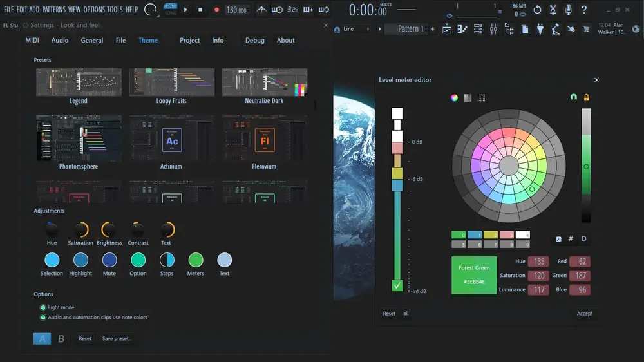Toggle the Light mode option
This screenshot has width=644, height=362.
coord(57,307)
